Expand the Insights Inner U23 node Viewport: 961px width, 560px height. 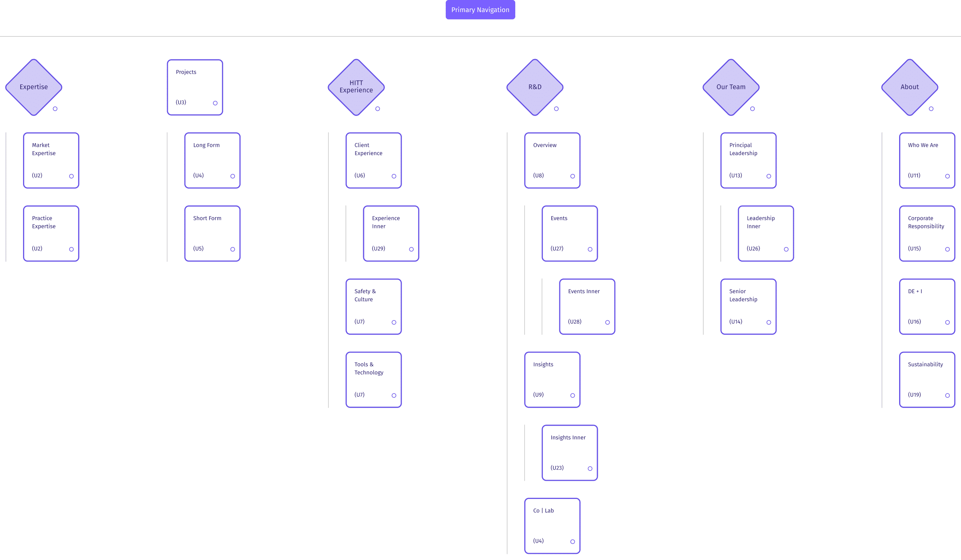(589, 468)
